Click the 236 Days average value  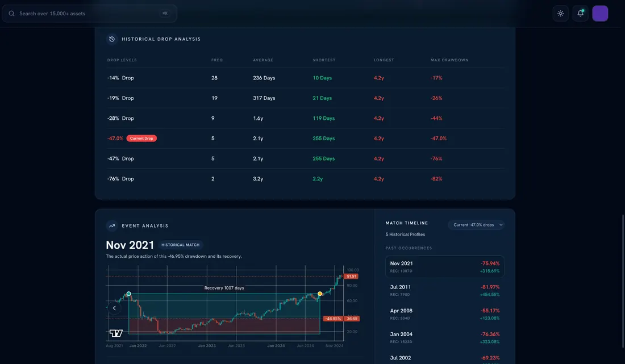(x=264, y=78)
